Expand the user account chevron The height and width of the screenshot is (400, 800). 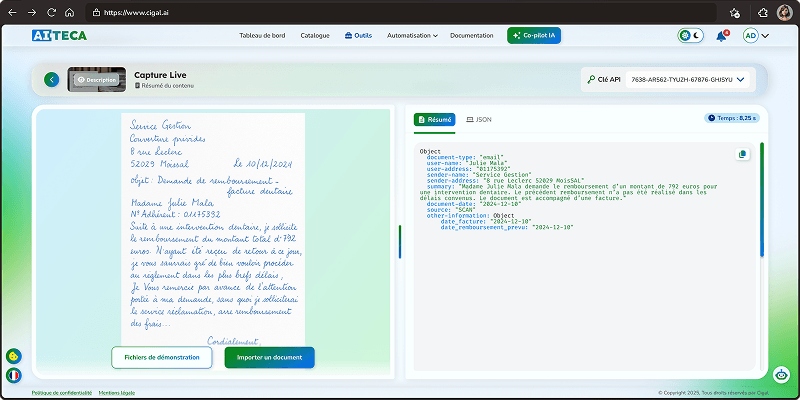(765, 36)
